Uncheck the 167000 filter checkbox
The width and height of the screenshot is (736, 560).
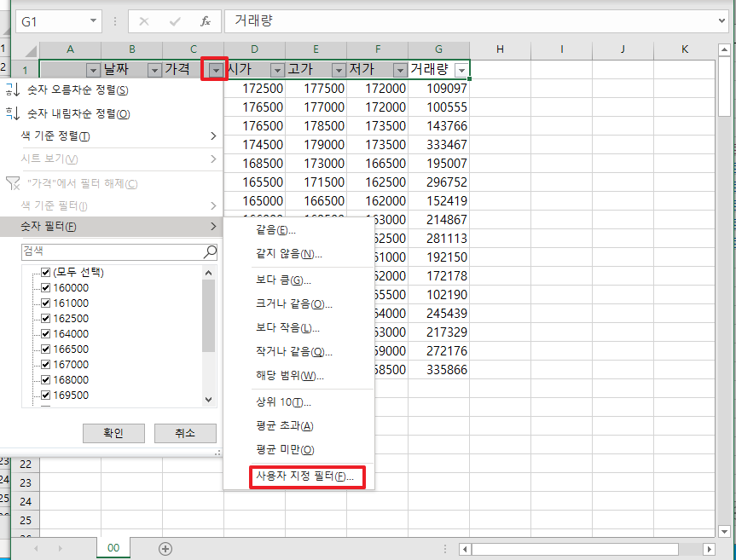[x=45, y=365]
